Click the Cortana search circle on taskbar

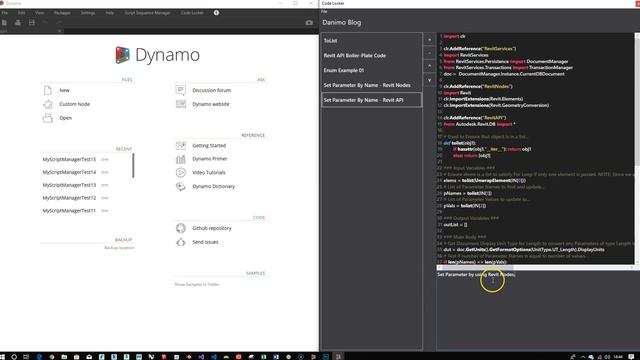pyautogui.click(x=14, y=357)
